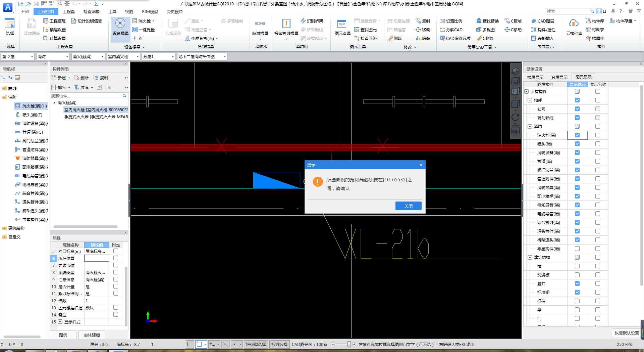Select 手提式灭火器 in the component list

click(x=96, y=117)
